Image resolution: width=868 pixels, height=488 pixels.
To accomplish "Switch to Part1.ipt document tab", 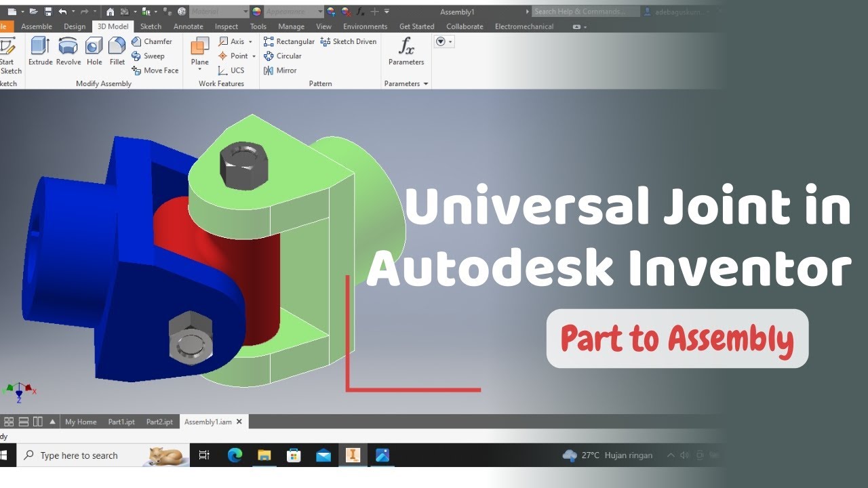I will pyautogui.click(x=121, y=422).
